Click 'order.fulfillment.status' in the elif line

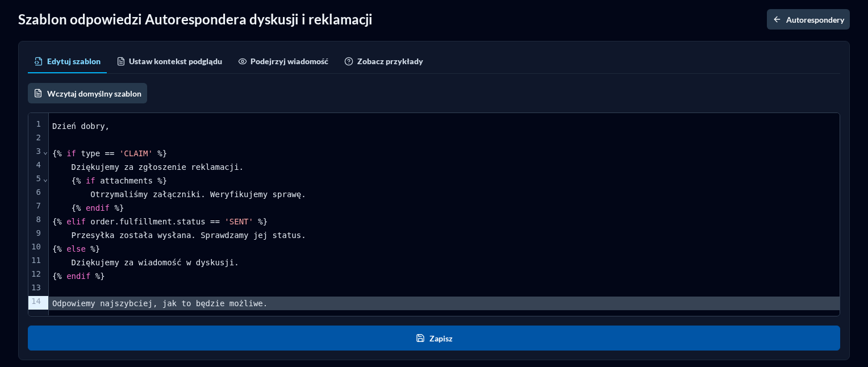click(x=148, y=222)
